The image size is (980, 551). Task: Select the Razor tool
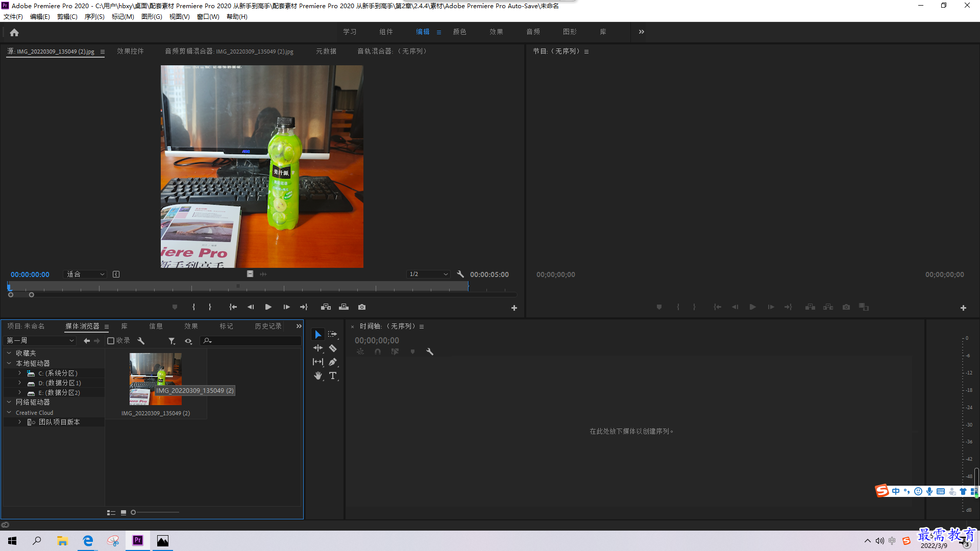(333, 348)
